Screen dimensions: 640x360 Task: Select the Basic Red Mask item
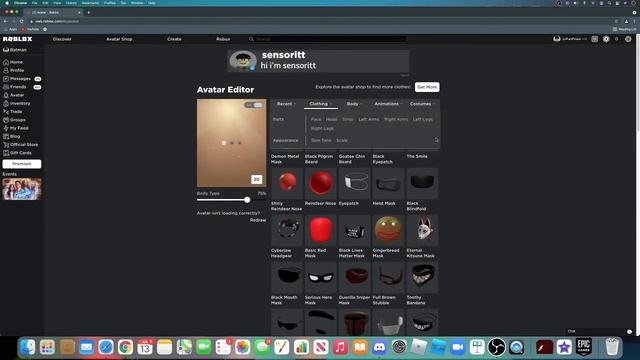[321, 230]
